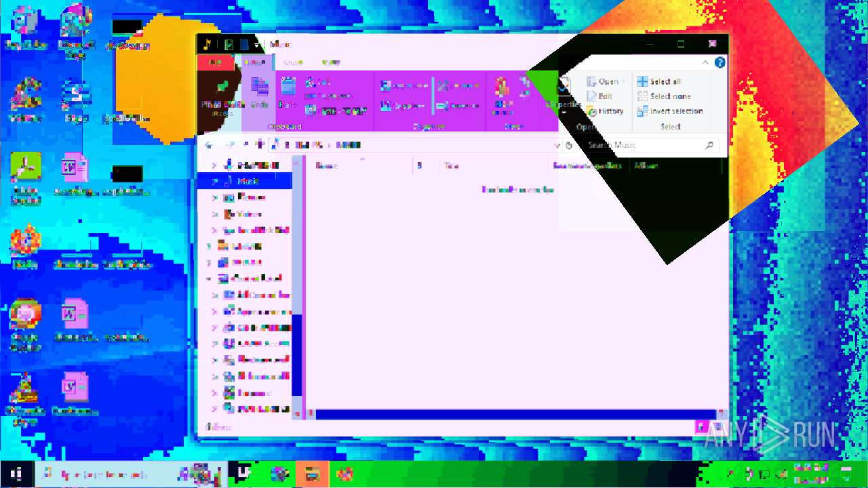This screenshot has width=868, height=488.
Task: Launch Firefox from taskbar
Action: pos(345,474)
